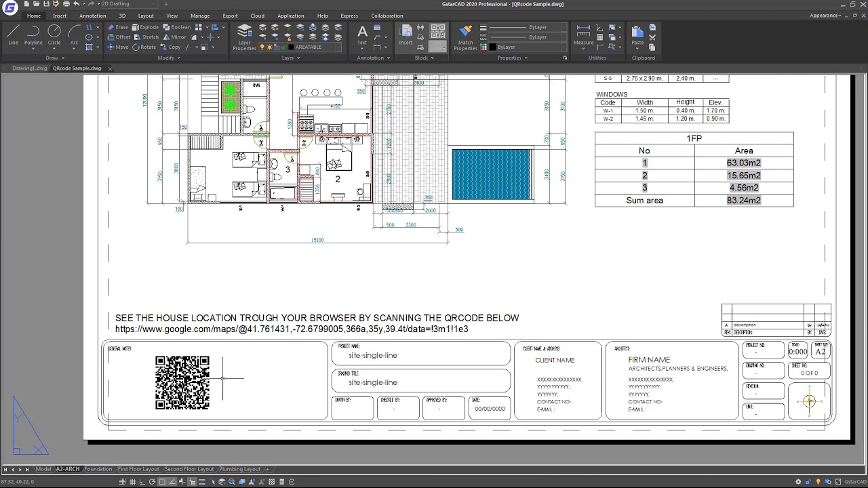
Task: Close the QRcode Sample.dwg tab
Action: (110, 68)
